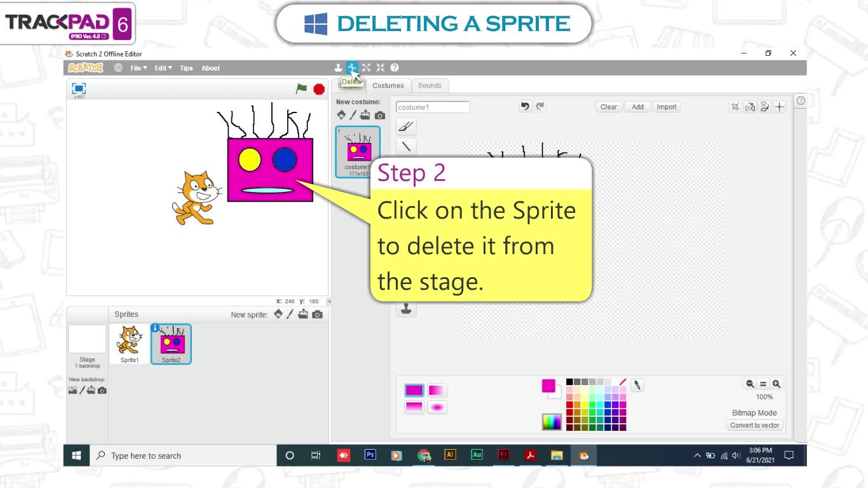Open the Edit menu
This screenshot has height=488, width=868.
(x=163, y=68)
